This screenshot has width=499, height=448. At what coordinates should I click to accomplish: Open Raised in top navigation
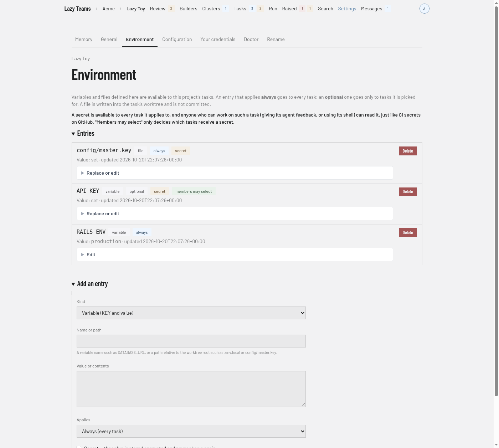(289, 9)
